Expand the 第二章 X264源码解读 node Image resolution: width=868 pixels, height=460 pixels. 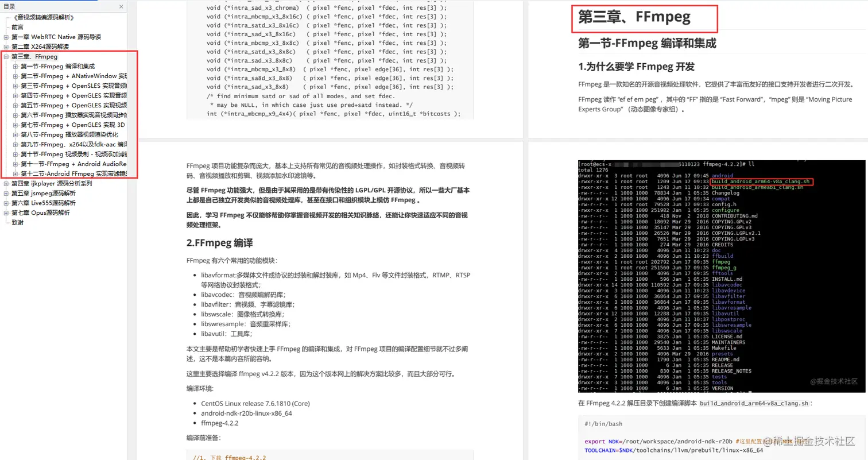click(6, 47)
